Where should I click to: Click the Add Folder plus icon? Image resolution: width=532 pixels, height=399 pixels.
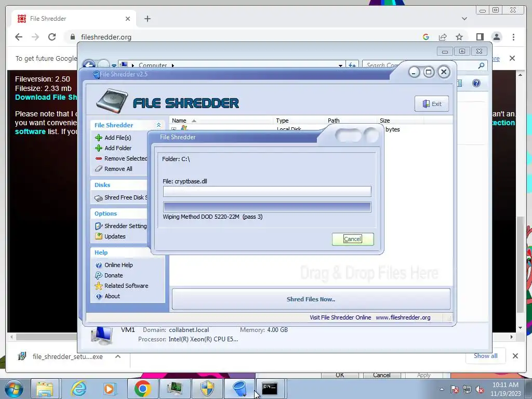(99, 148)
